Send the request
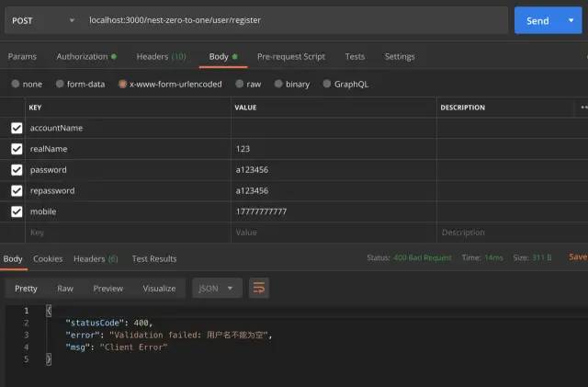The image size is (588, 387). point(537,20)
